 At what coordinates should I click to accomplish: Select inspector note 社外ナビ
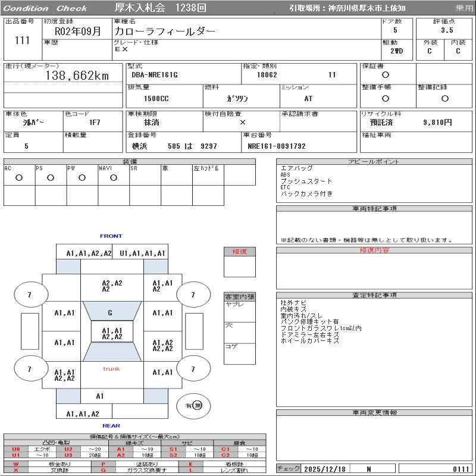[293, 302]
